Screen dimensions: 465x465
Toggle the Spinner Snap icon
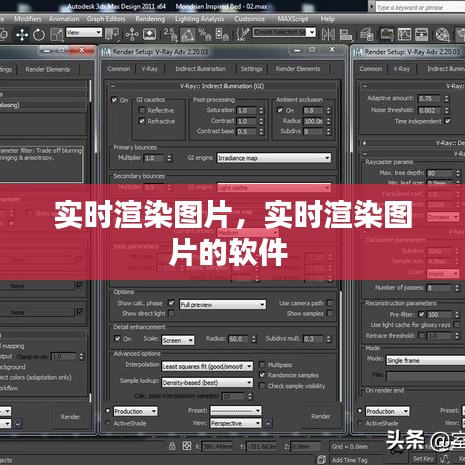[222, 34]
